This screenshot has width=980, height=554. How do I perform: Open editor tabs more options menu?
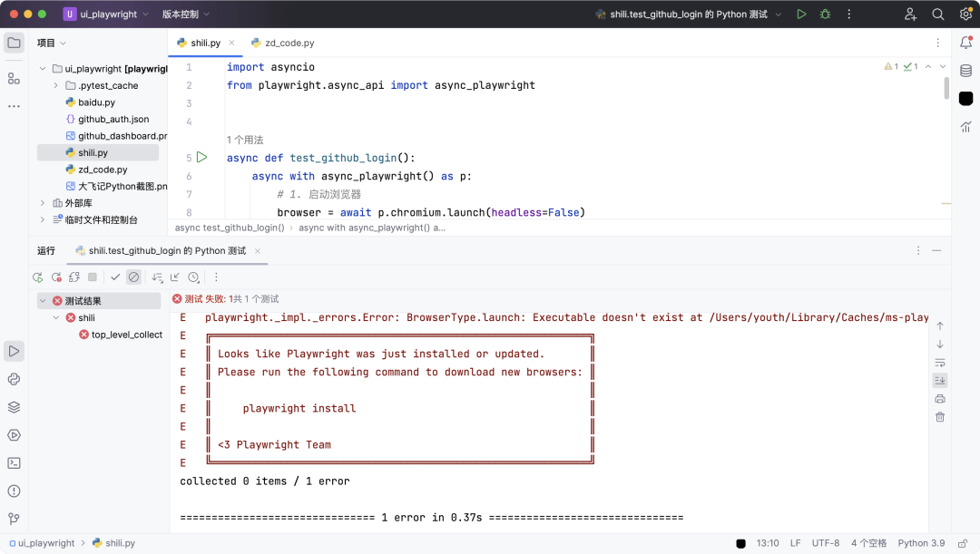(x=937, y=44)
